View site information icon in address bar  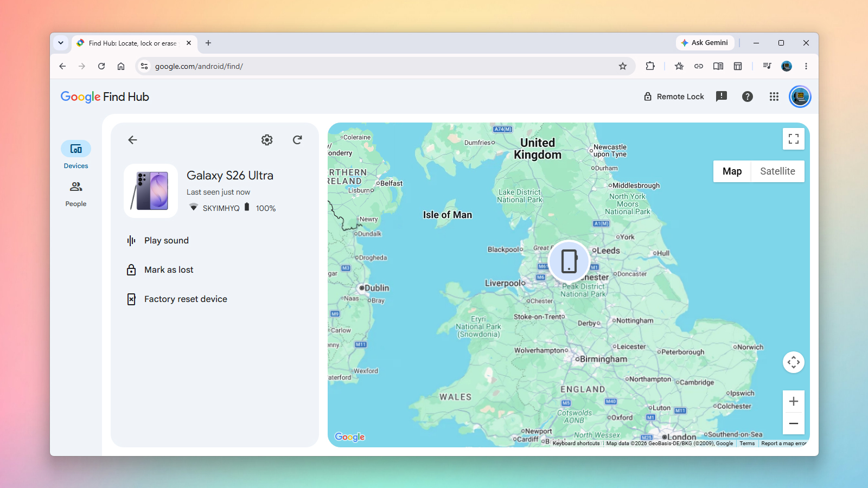click(x=144, y=66)
